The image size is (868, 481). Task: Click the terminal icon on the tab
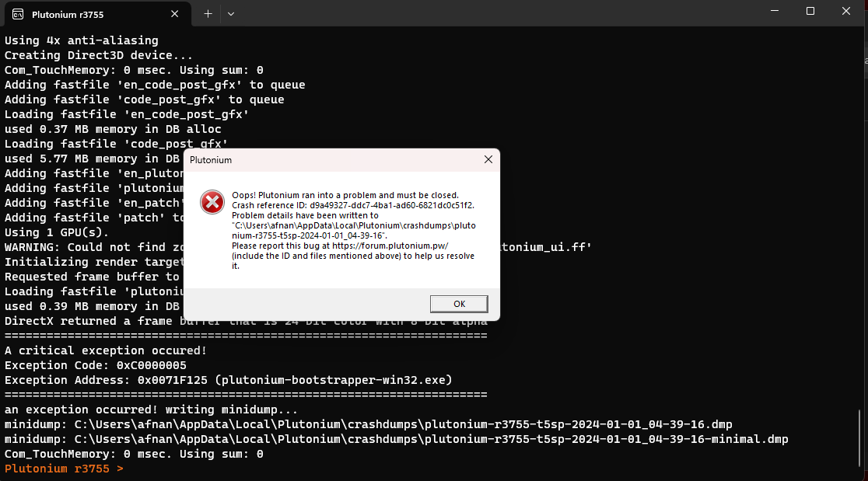point(18,14)
